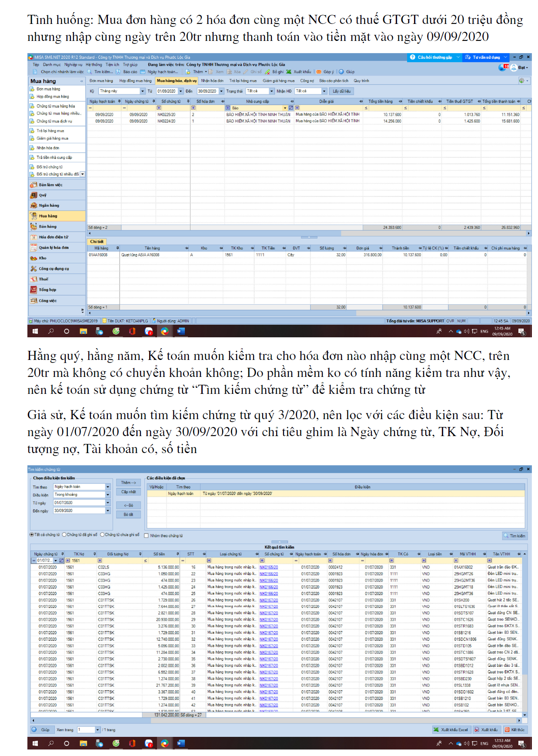Viewport: 538px width, 756px height.
Task: Switch to the Trả lại hàng mua tab
Action: tap(243, 81)
